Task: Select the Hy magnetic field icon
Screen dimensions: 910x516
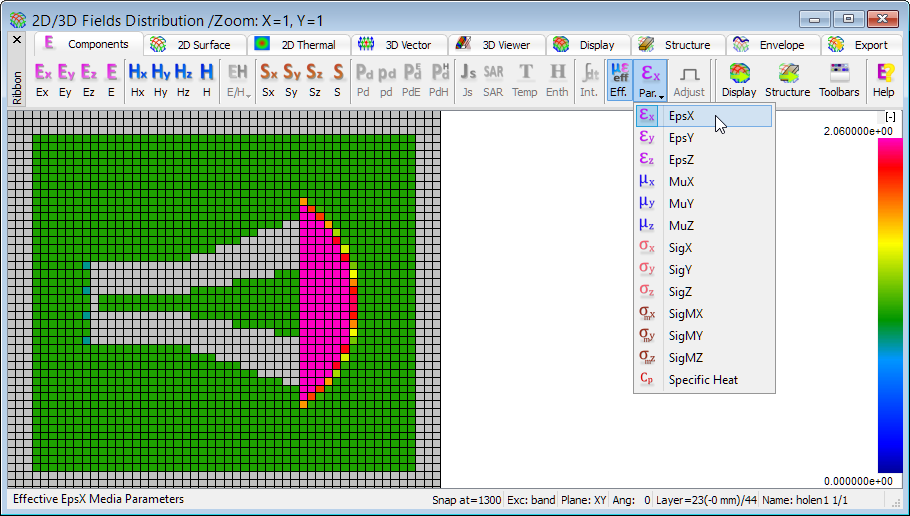Action: pos(160,79)
